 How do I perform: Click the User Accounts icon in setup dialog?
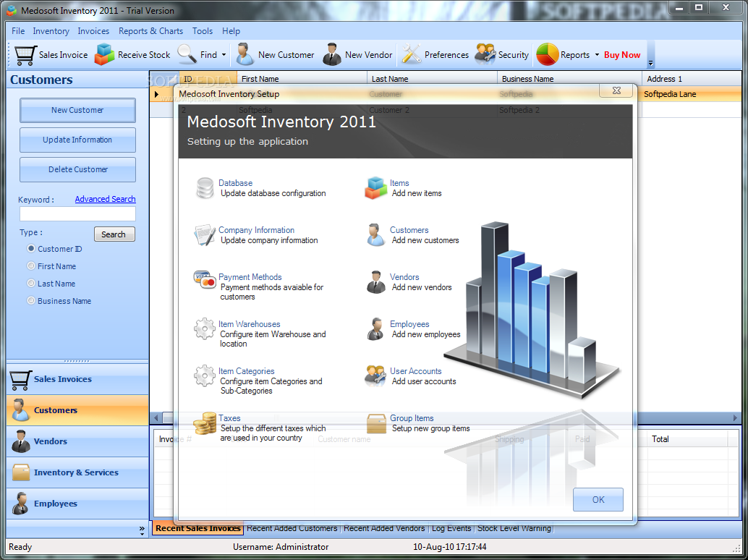pyautogui.click(x=375, y=376)
